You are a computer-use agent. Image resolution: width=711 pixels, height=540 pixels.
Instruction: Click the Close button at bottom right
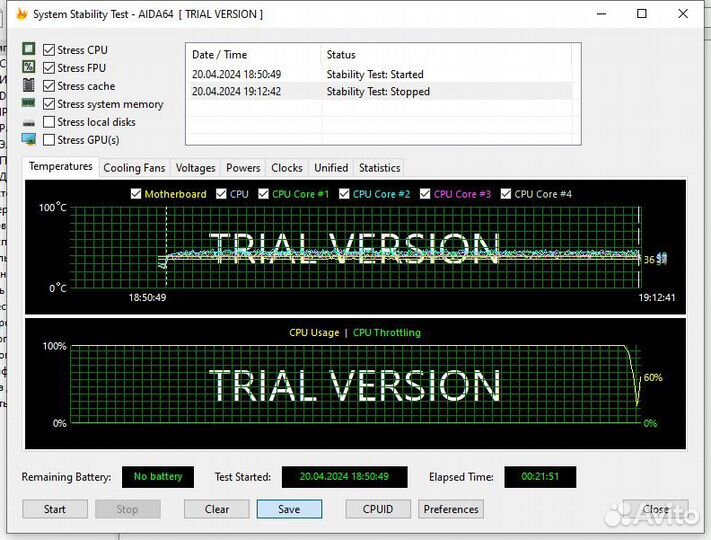click(656, 509)
